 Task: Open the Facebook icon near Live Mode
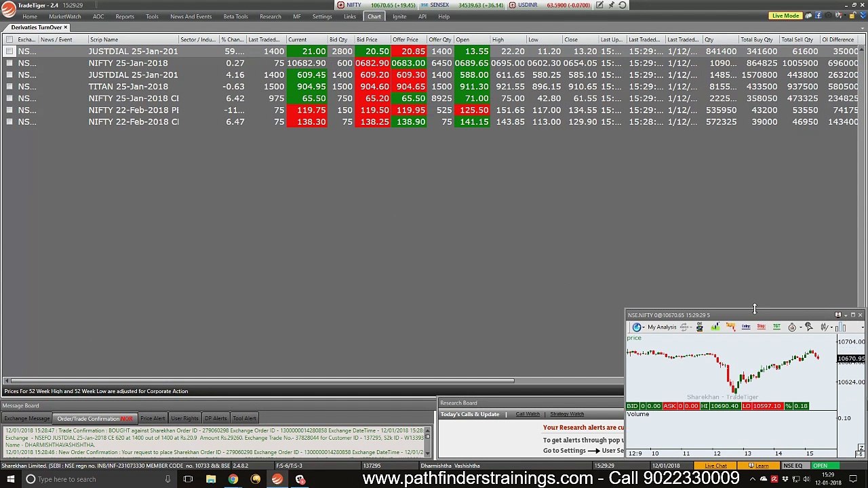click(x=818, y=16)
